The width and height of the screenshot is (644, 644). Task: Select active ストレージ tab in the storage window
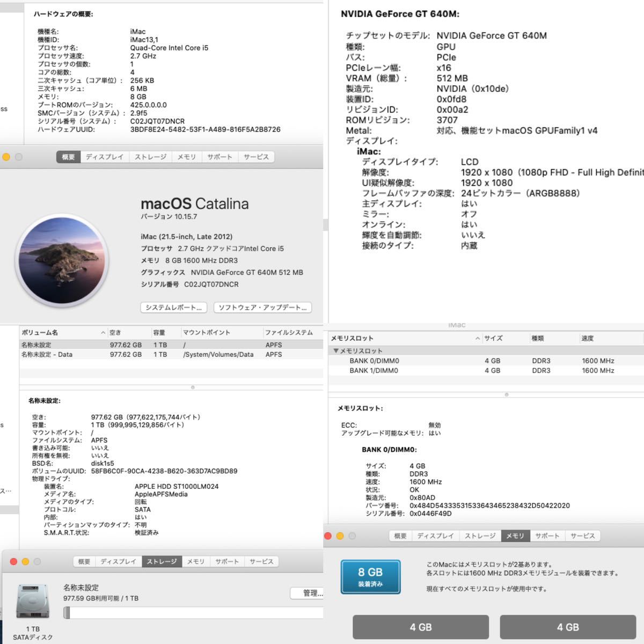point(162,561)
